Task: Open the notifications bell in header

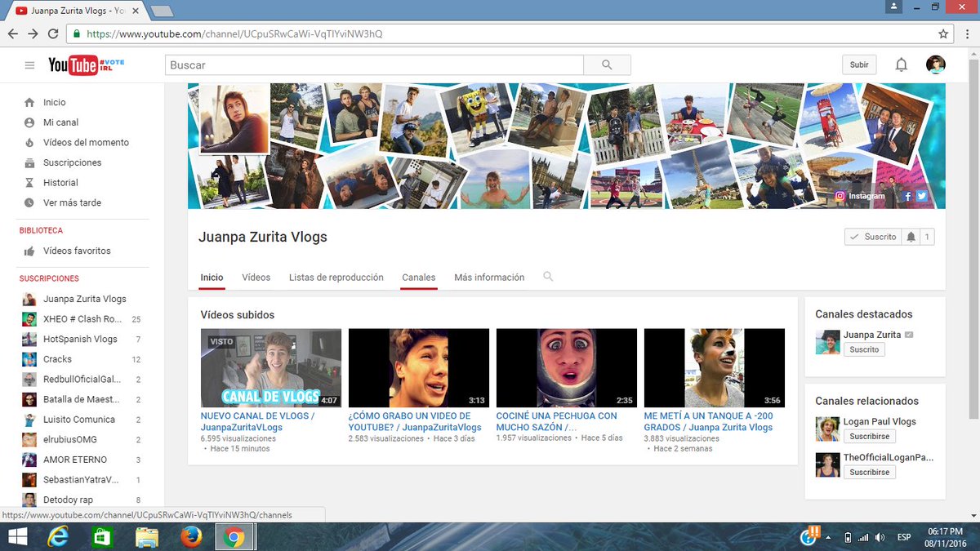Action: tap(901, 64)
